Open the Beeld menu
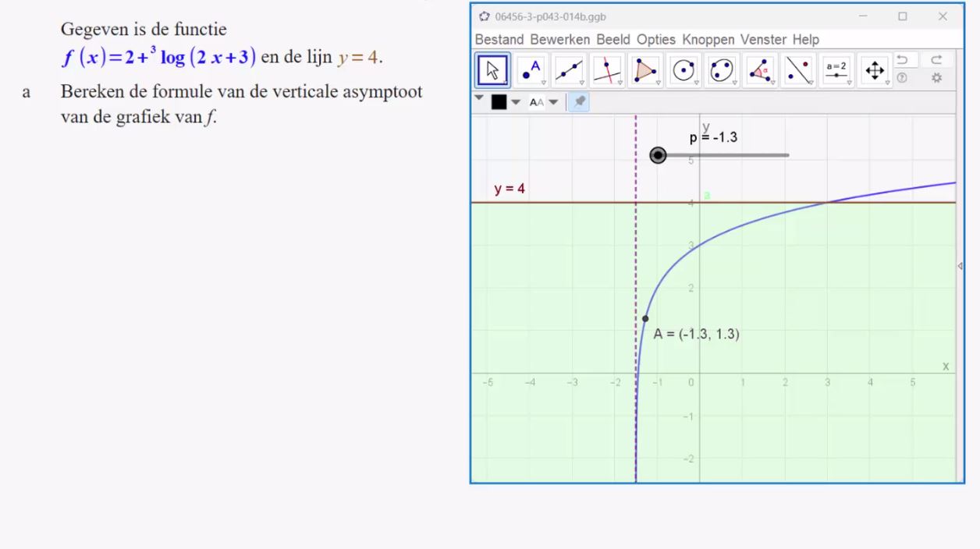The width and height of the screenshot is (980, 549). point(613,40)
